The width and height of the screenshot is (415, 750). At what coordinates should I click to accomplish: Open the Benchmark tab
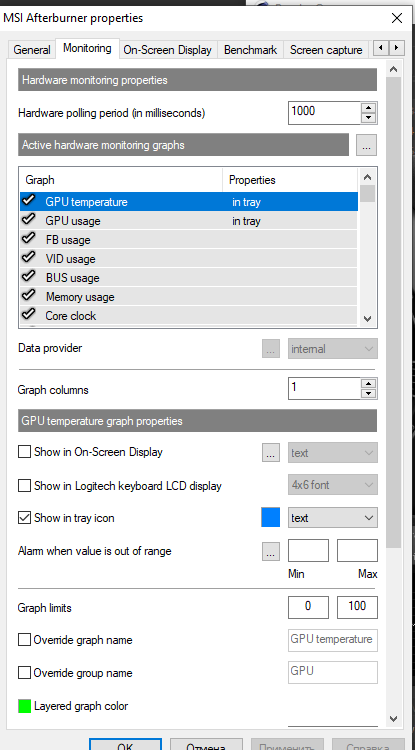tap(251, 50)
